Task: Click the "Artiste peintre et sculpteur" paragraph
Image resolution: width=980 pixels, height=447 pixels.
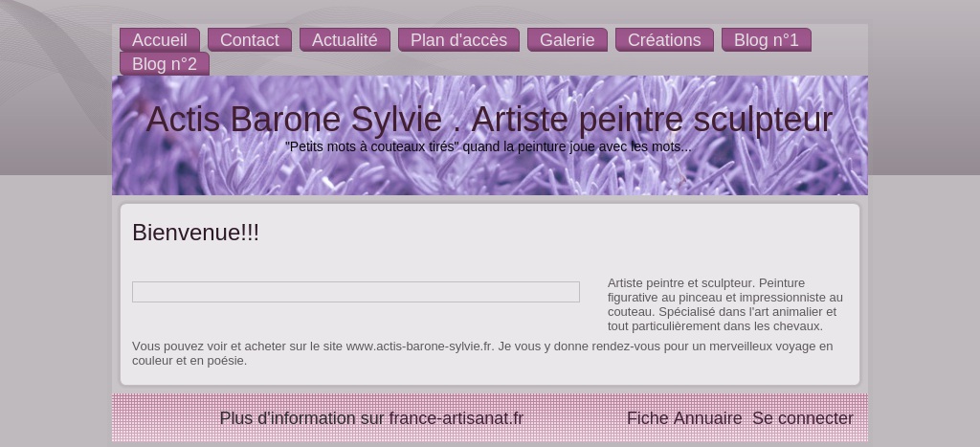Action: (725, 304)
